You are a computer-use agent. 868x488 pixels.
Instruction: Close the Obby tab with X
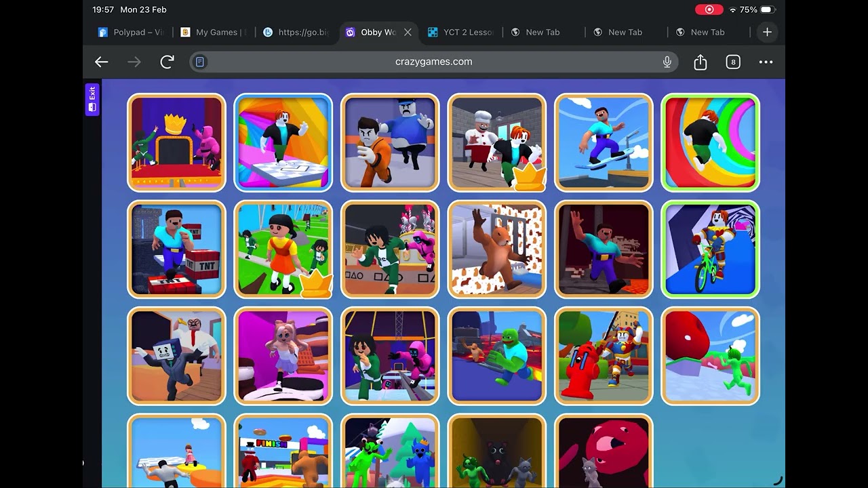click(x=408, y=32)
